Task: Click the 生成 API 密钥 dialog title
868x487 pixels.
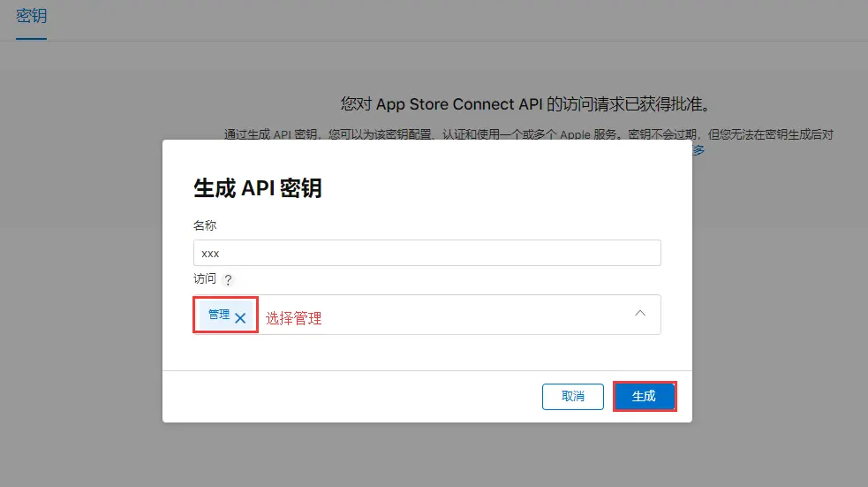Action: coord(258,188)
